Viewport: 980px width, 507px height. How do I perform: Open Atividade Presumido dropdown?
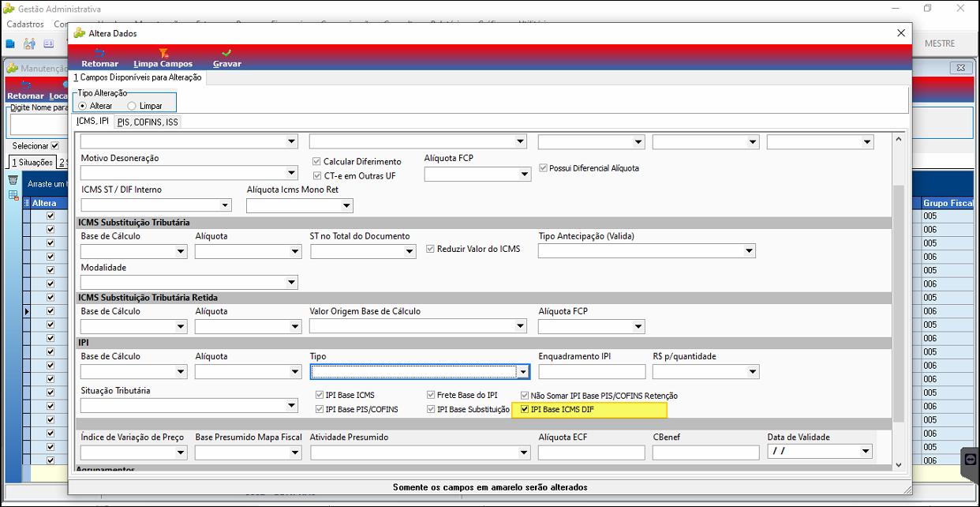tap(524, 453)
